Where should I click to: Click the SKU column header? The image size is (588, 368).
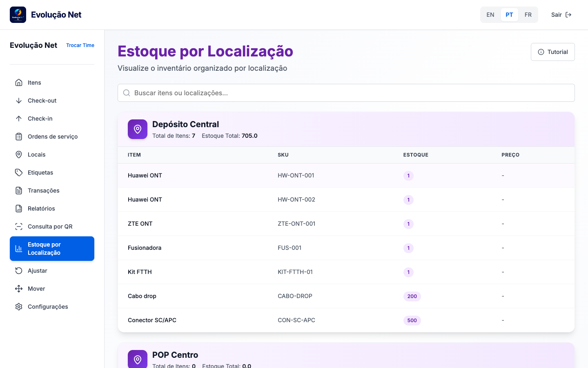tap(283, 155)
